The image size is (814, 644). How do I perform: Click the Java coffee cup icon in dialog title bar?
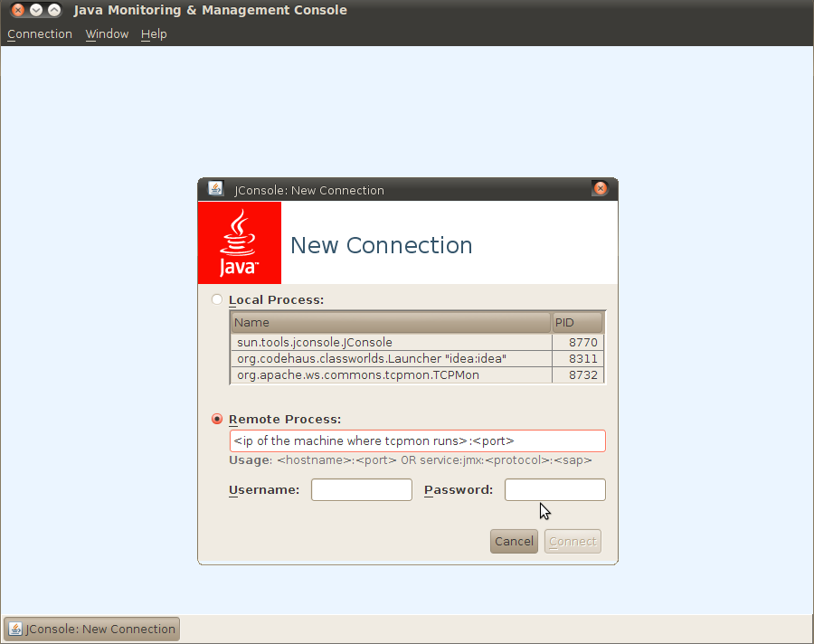pos(215,189)
